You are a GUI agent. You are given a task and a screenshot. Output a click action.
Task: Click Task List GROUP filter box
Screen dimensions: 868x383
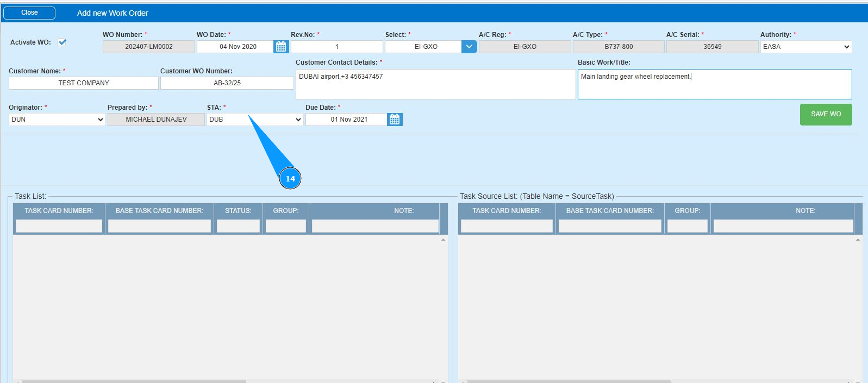pyautogui.click(x=286, y=226)
